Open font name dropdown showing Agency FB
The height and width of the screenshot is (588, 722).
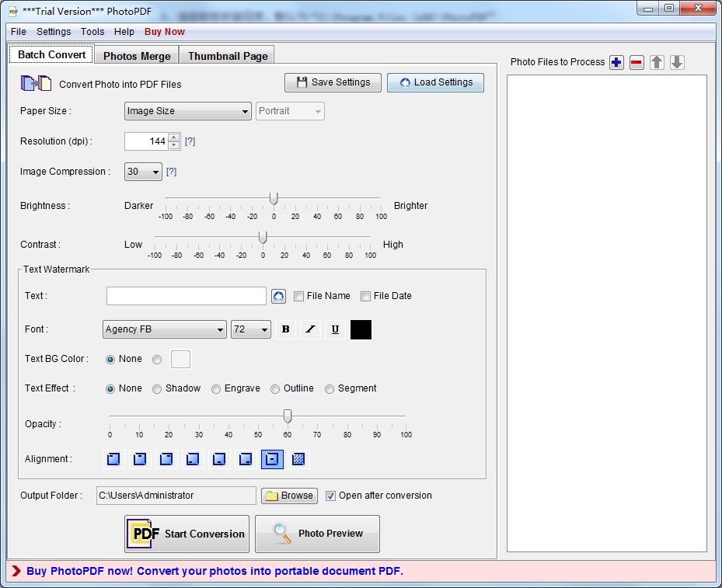pyautogui.click(x=165, y=329)
